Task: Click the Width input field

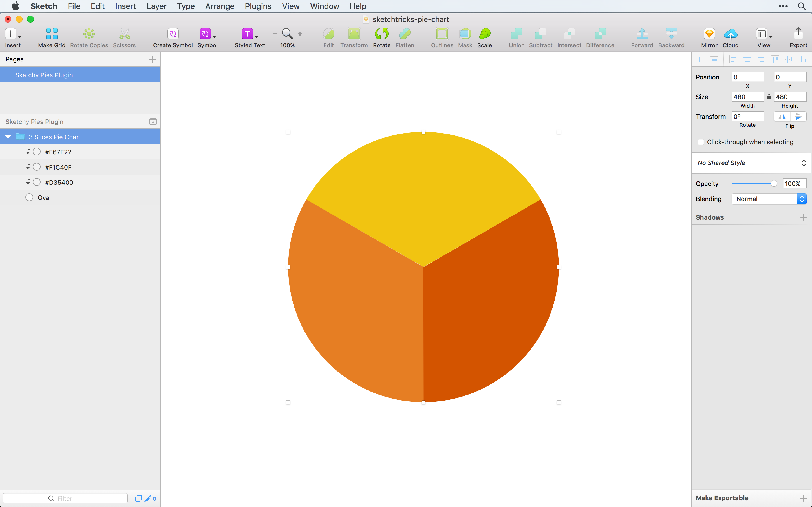Action: click(747, 96)
